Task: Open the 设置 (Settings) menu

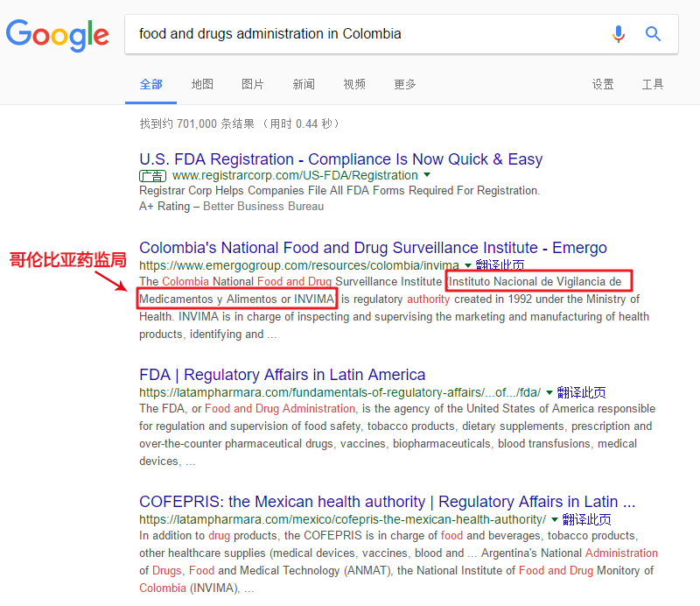Action: (x=603, y=84)
